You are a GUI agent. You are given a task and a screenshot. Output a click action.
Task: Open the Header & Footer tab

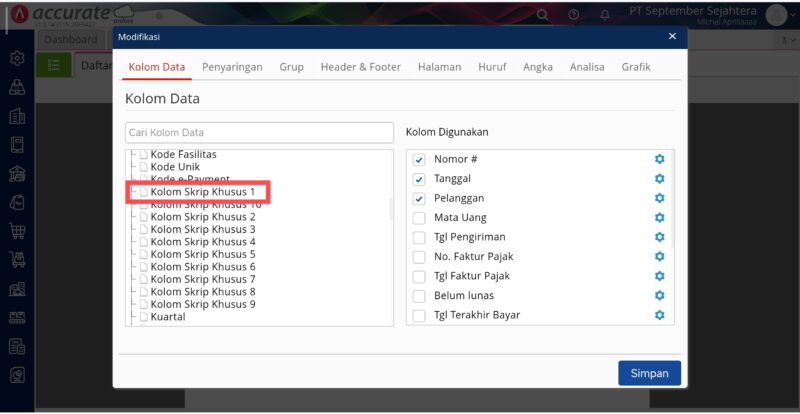coord(360,67)
